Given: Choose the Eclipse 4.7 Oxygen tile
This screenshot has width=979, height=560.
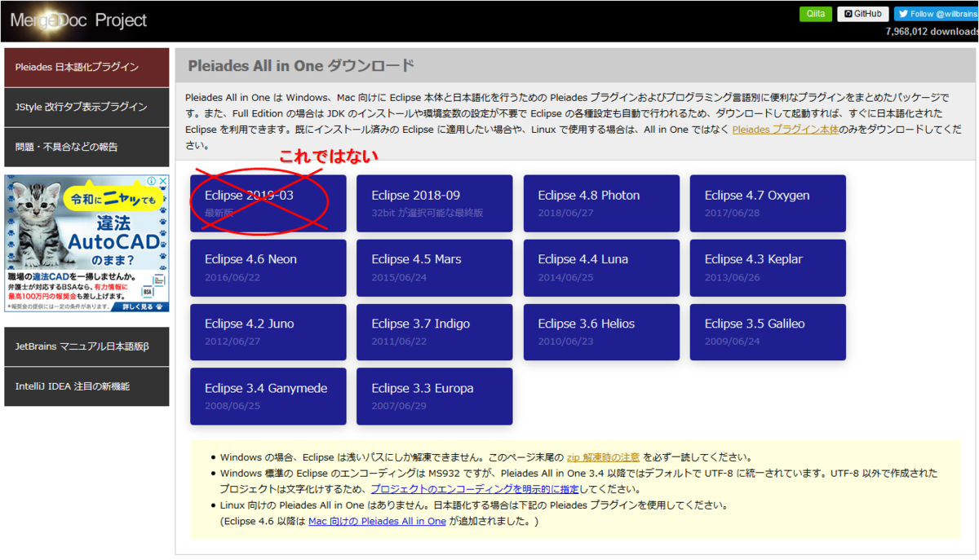Looking at the screenshot, I should (768, 203).
